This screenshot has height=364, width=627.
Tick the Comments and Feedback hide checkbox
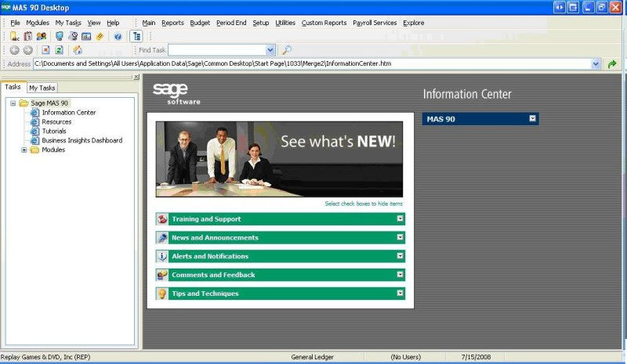400,275
